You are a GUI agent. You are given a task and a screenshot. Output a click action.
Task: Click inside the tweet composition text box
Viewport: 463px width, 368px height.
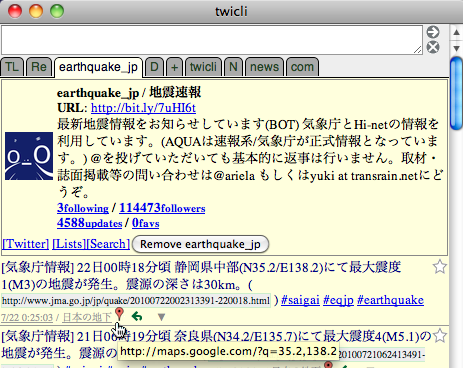click(212, 40)
